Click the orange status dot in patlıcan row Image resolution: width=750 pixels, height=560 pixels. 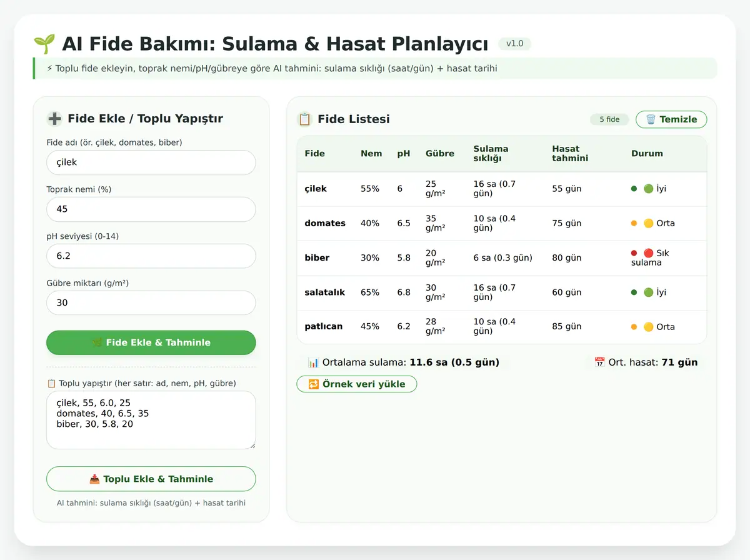point(634,327)
